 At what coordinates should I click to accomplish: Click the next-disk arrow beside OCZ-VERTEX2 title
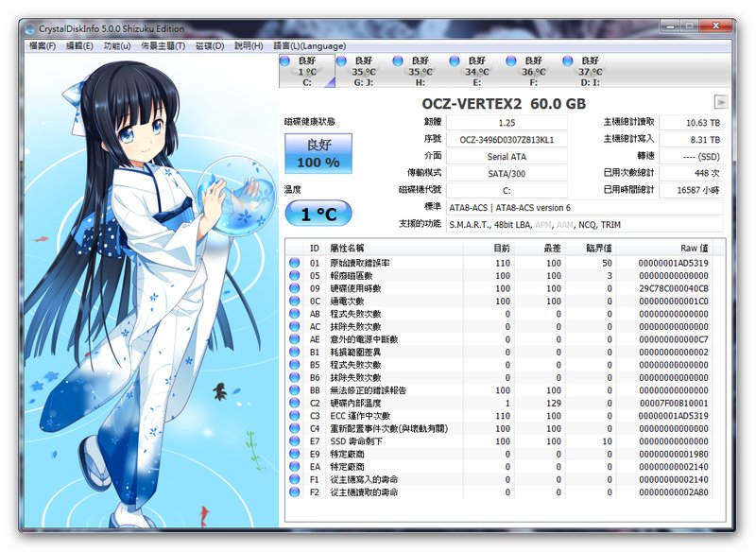click(x=721, y=102)
